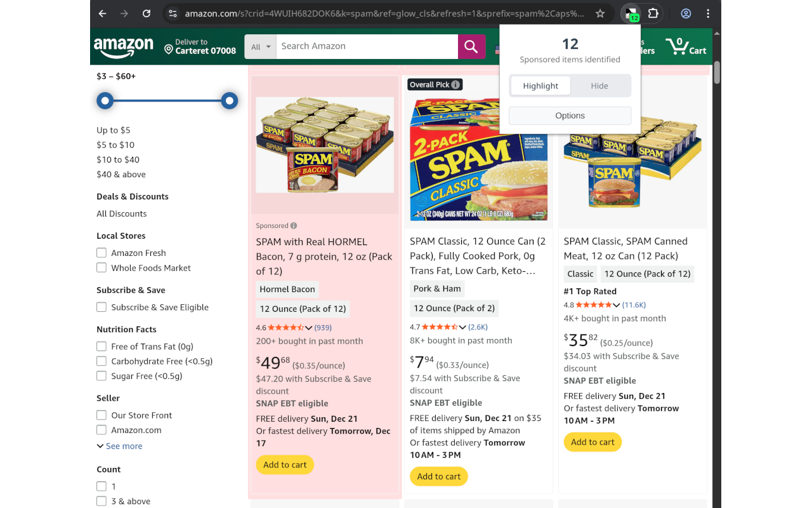
Task: Click the left price range slider handle
Action: coord(105,100)
